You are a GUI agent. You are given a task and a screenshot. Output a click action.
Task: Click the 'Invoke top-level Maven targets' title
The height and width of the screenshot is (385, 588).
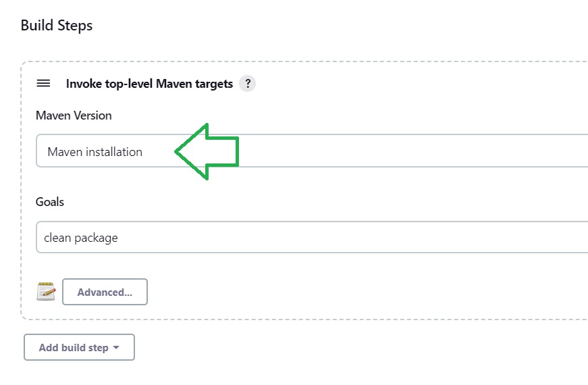pos(150,84)
